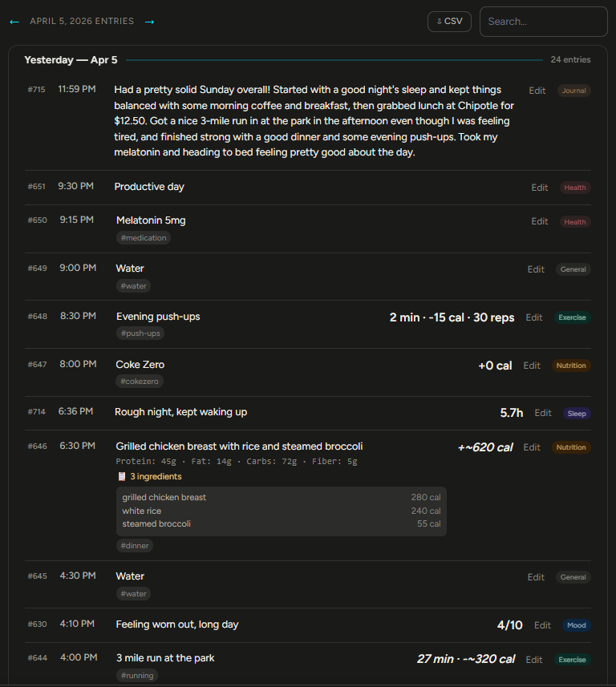Toggle the #cokezero tag under Coke Zero
Image resolution: width=616 pixels, height=687 pixels.
pos(140,381)
